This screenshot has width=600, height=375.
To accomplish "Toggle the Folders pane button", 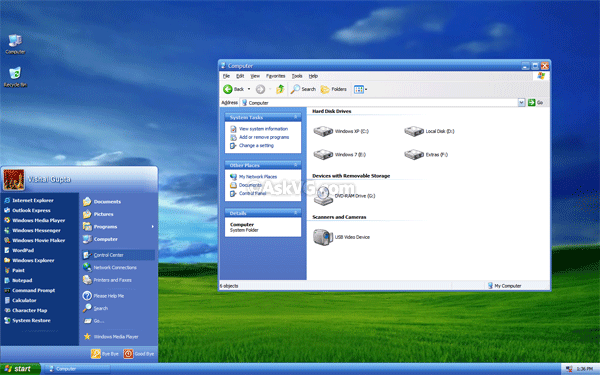I will point(334,89).
